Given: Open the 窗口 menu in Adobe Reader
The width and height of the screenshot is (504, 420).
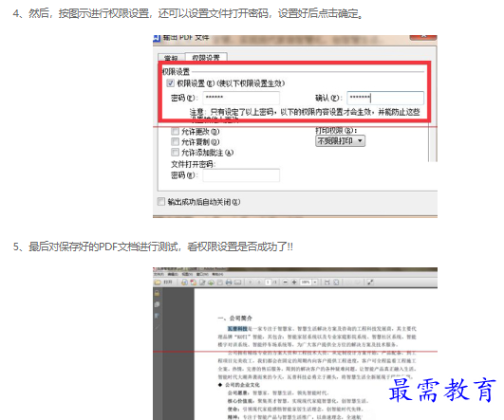Looking at the screenshot, I should coord(202,274).
